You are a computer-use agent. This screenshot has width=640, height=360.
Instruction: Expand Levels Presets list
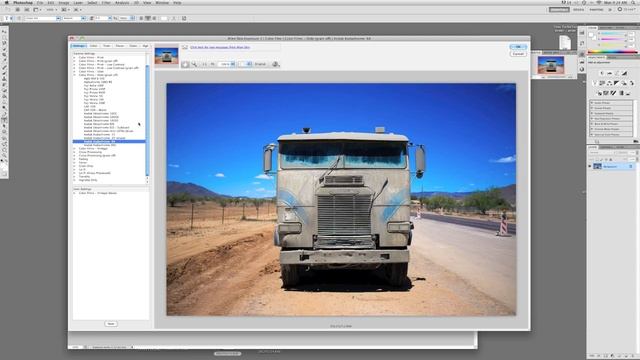(592, 103)
